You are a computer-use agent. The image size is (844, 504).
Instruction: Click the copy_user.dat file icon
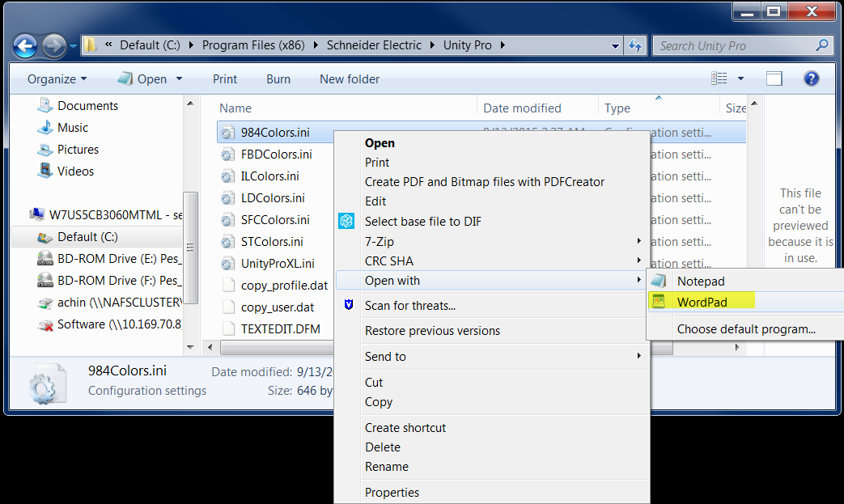(x=228, y=307)
